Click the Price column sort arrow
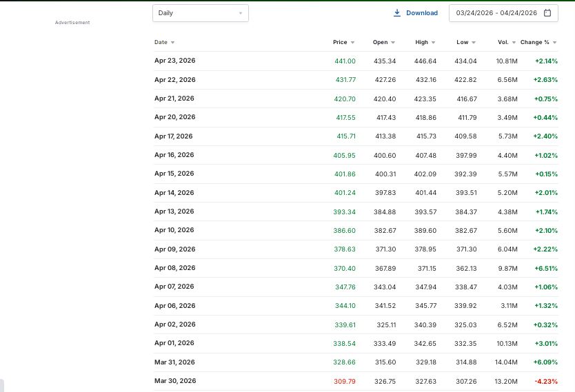 click(x=352, y=43)
